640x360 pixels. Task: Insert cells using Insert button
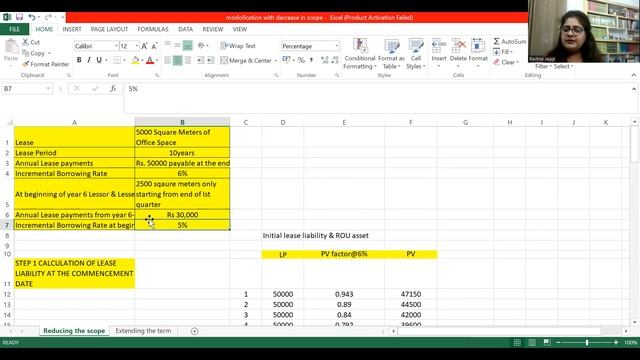(439, 51)
